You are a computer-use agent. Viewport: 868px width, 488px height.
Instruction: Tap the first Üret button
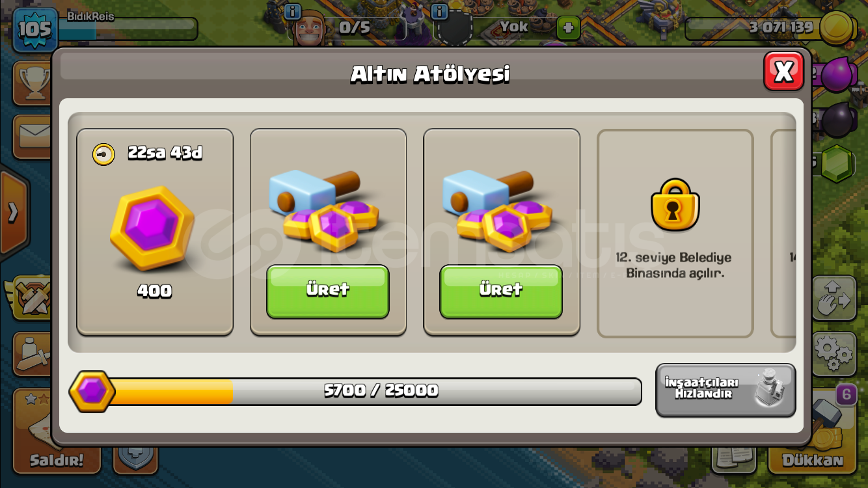click(x=327, y=291)
